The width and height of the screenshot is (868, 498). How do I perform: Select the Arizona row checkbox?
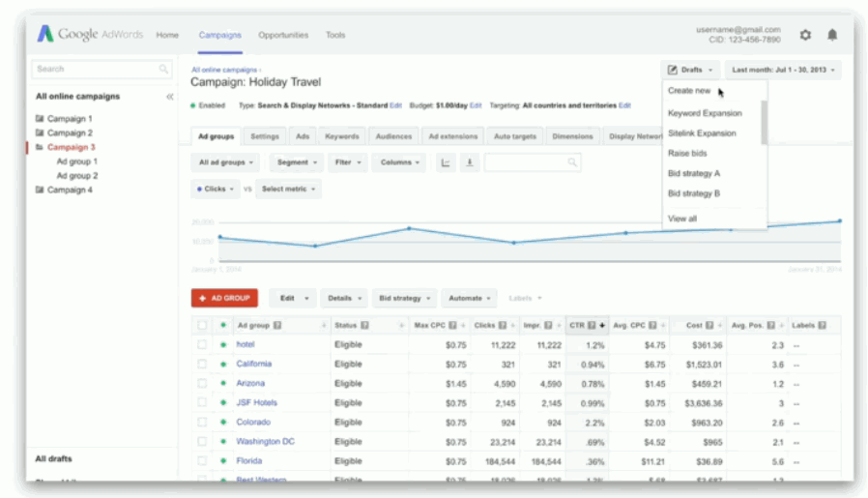coord(202,383)
